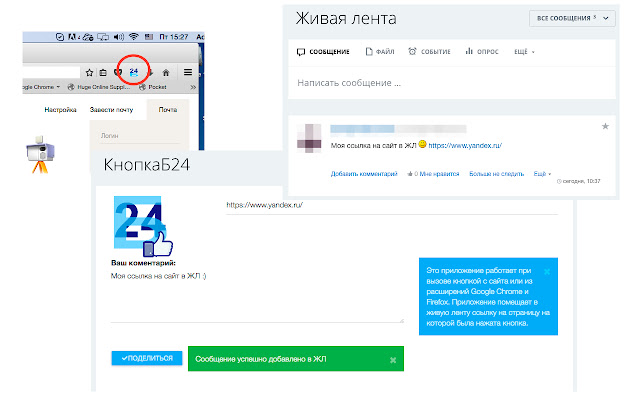Close the green success notification
This screenshot has width=640, height=400.
click(x=393, y=360)
